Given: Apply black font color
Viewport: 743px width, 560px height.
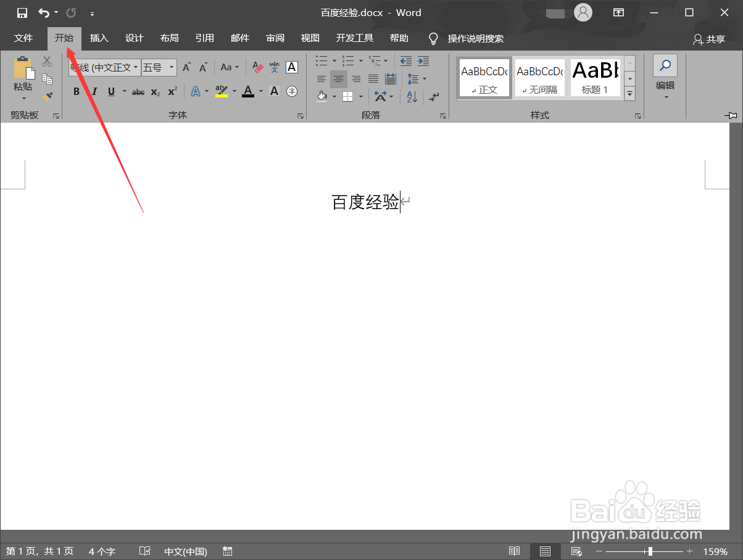Looking at the screenshot, I should pos(248,92).
